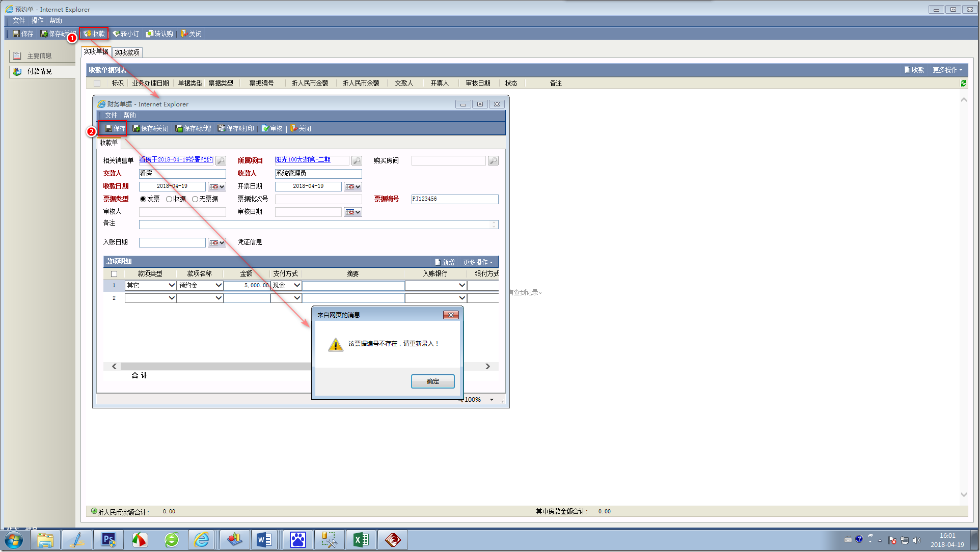The height and width of the screenshot is (552, 980).
Task: Click 新增 in 款项明细 header
Action: pyautogui.click(x=445, y=262)
